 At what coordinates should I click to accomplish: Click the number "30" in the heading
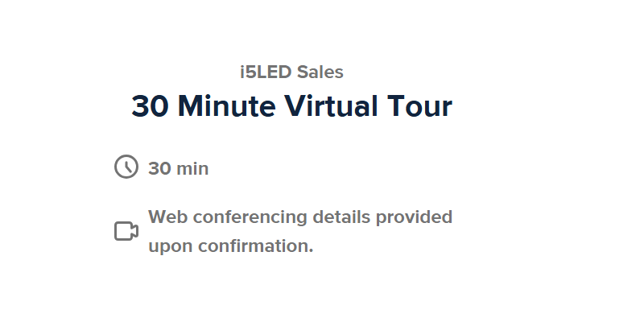coord(150,106)
